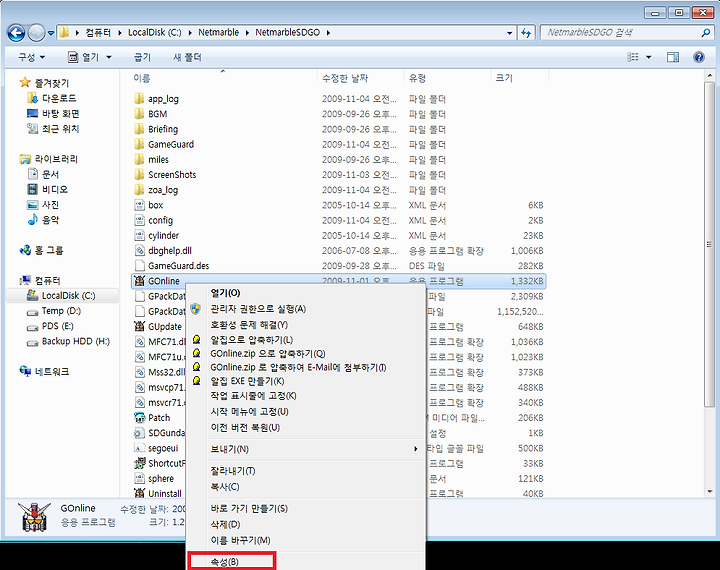Select the app_log folder icon

(139, 98)
